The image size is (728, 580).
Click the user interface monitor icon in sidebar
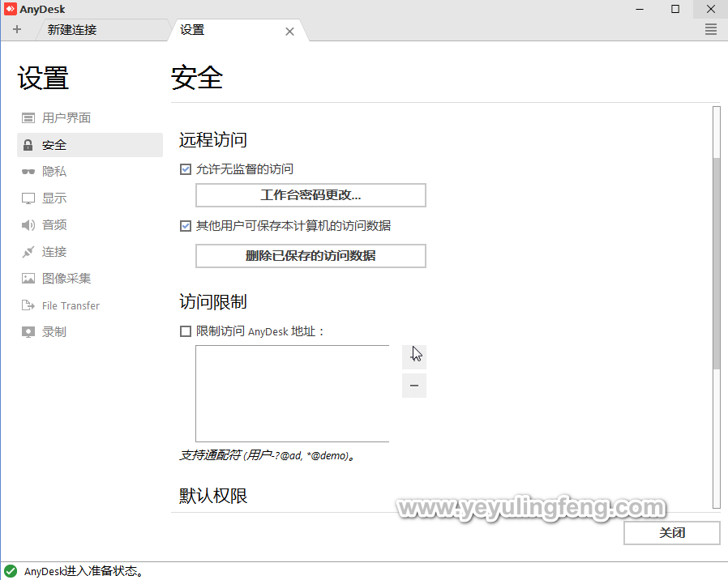point(28,117)
